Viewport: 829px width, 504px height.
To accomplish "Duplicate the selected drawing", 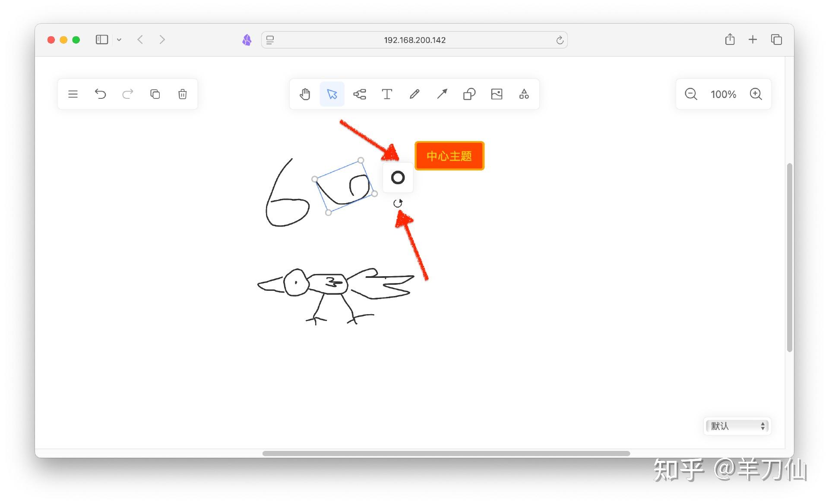I will [x=155, y=94].
